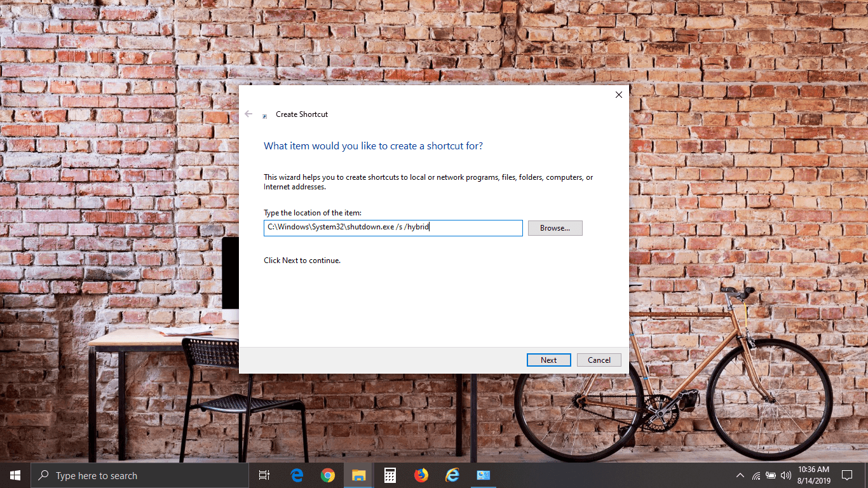The width and height of the screenshot is (868, 488).
Task: Click the Browse button
Action: 554,227
